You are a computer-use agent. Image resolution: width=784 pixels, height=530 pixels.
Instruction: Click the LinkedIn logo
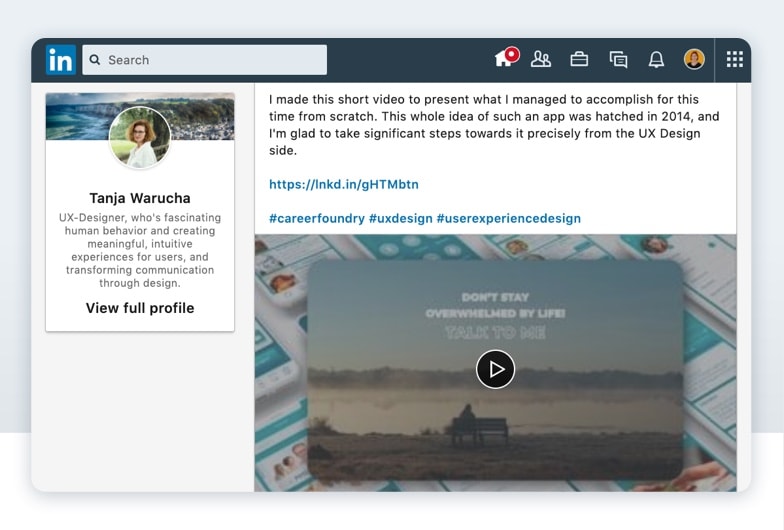pos(60,60)
